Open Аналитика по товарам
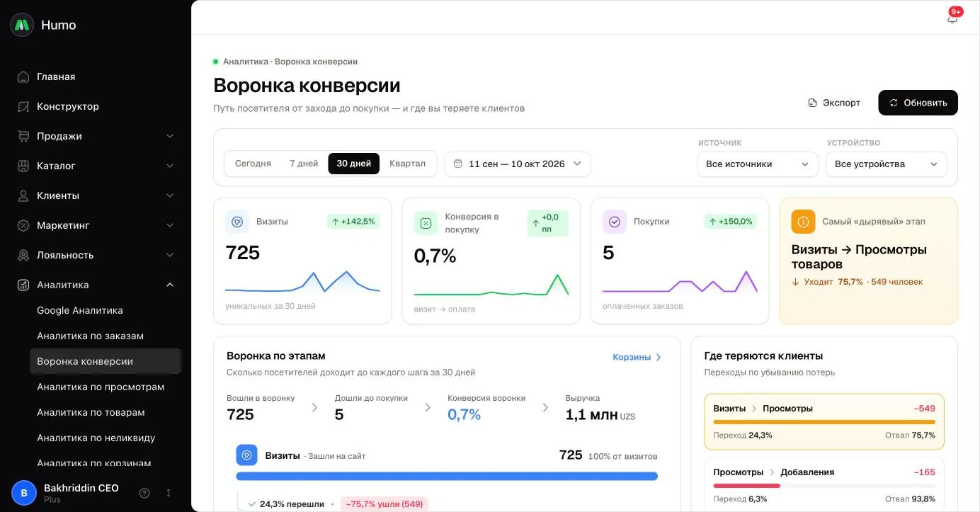The height and width of the screenshot is (512, 980). 106,412
